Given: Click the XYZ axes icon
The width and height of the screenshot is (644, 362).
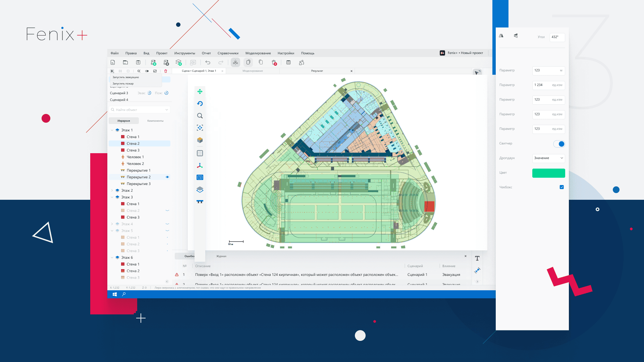Looking at the screenshot, I should [x=200, y=165].
